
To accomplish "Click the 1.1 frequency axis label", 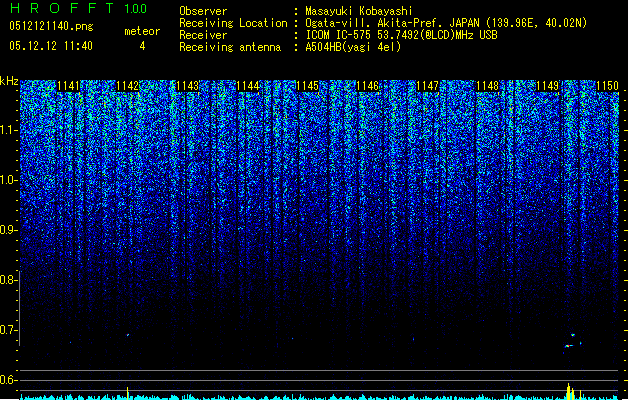I will tap(9, 130).
